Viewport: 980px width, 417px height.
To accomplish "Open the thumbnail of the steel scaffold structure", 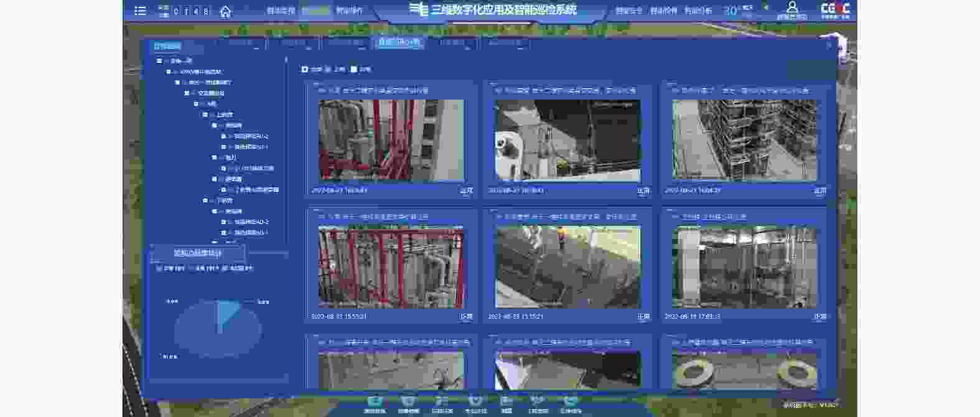I will [x=744, y=141].
